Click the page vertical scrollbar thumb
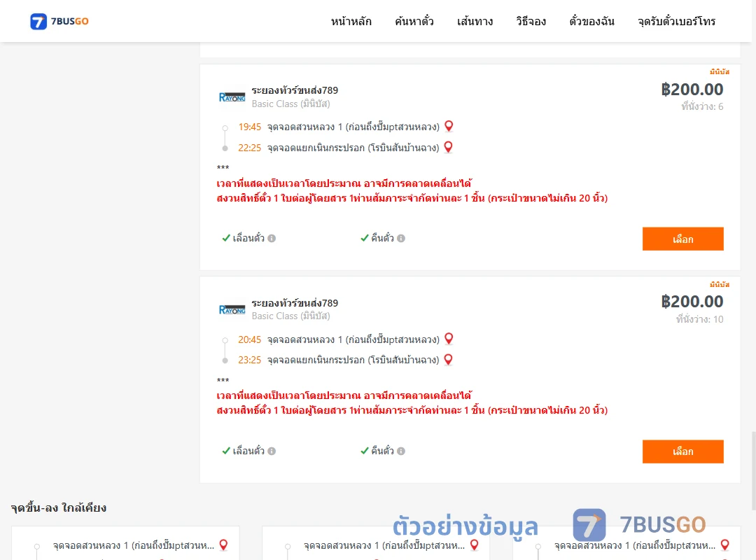This screenshot has width=756, height=560. [753, 470]
